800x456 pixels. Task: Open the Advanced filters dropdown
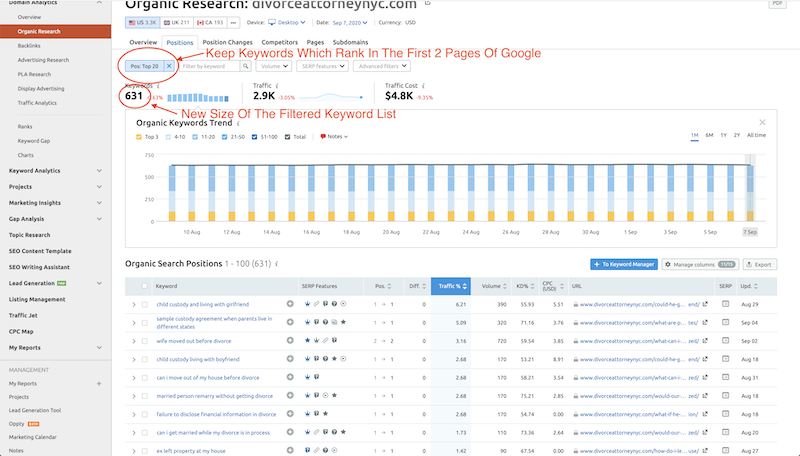pos(382,66)
